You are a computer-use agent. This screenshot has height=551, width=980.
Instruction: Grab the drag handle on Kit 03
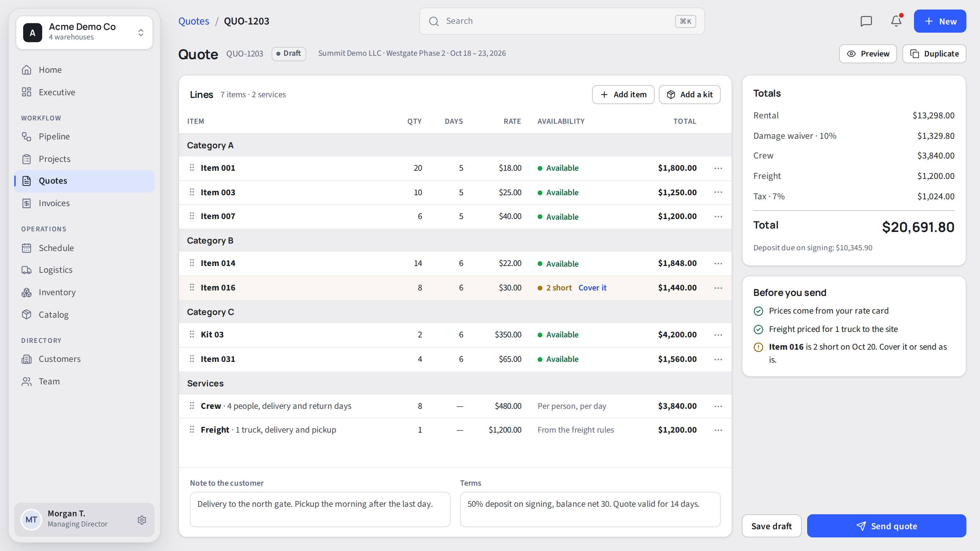click(x=192, y=334)
